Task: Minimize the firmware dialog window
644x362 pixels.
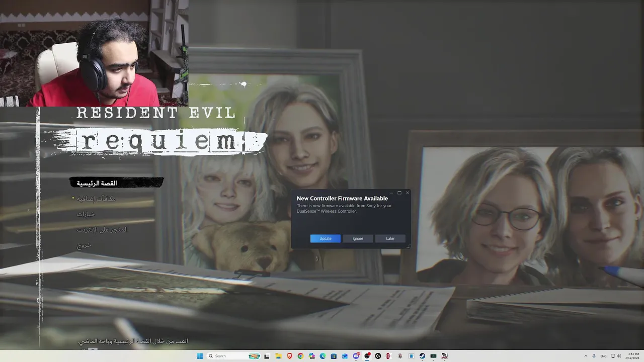Action: tap(391, 193)
